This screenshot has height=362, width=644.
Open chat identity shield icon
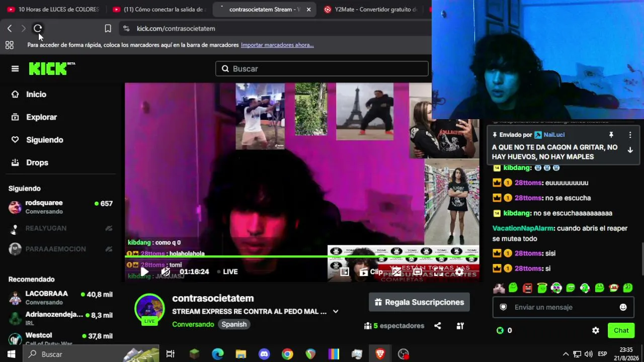pyautogui.click(x=503, y=307)
